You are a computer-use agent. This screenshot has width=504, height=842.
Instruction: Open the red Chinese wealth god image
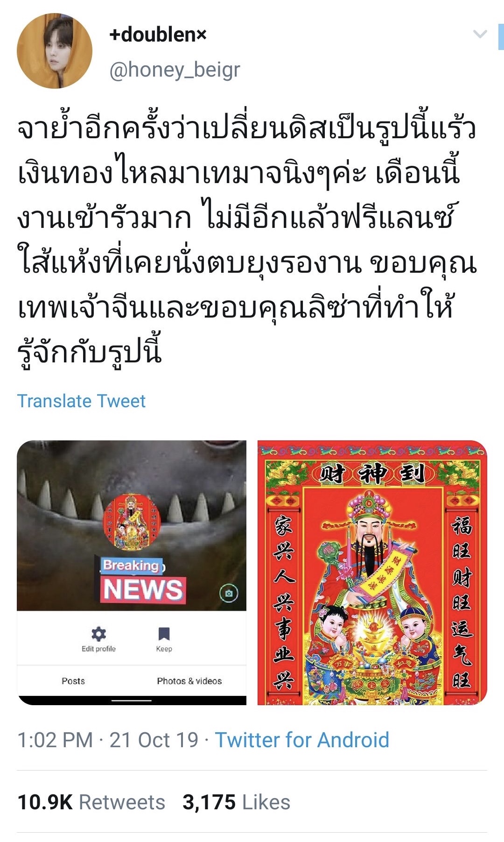click(372, 573)
